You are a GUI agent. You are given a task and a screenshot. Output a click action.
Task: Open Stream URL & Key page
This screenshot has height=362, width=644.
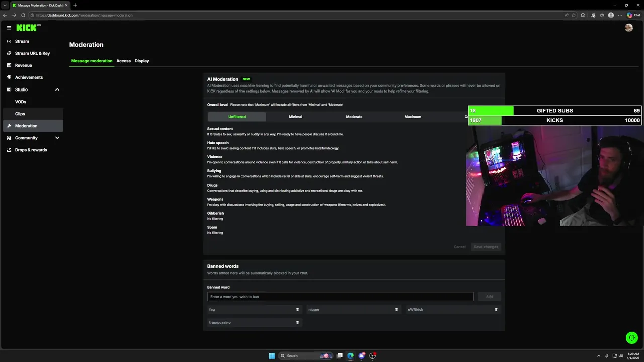coord(33,53)
